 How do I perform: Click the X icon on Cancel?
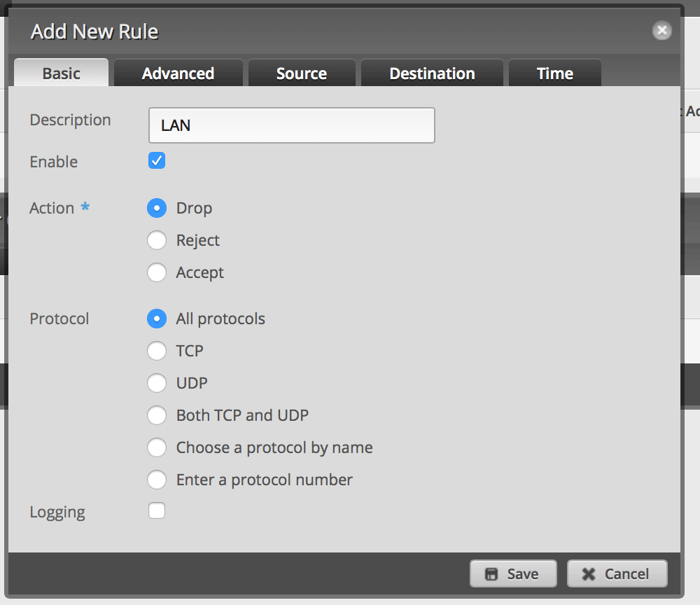pos(589,574)
